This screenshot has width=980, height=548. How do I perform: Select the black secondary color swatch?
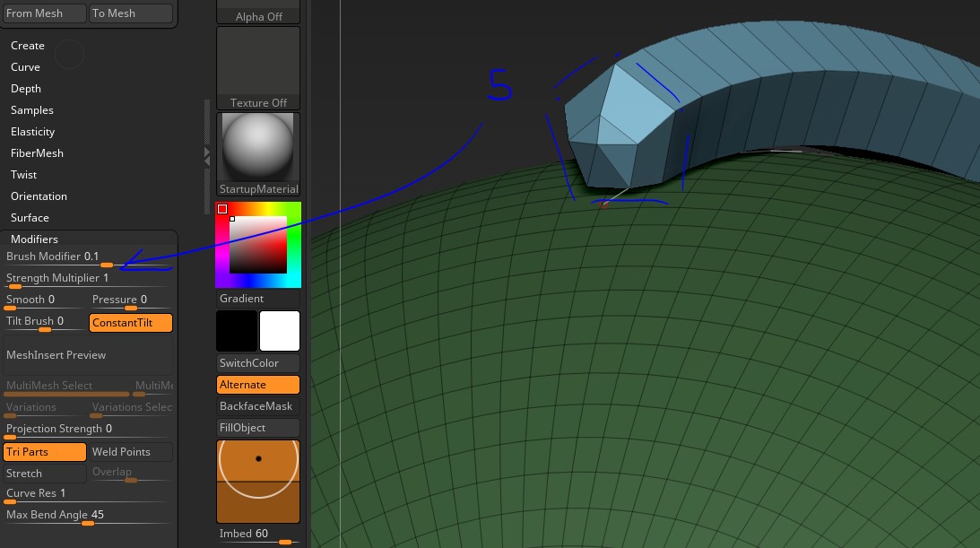pos(237,331)
